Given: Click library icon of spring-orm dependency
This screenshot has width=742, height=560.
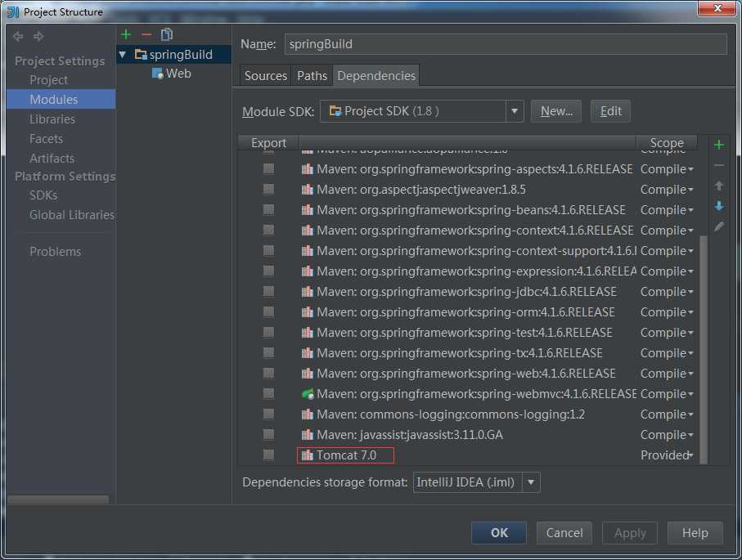Looking at the screenshot, I should [x=307, y=311].
